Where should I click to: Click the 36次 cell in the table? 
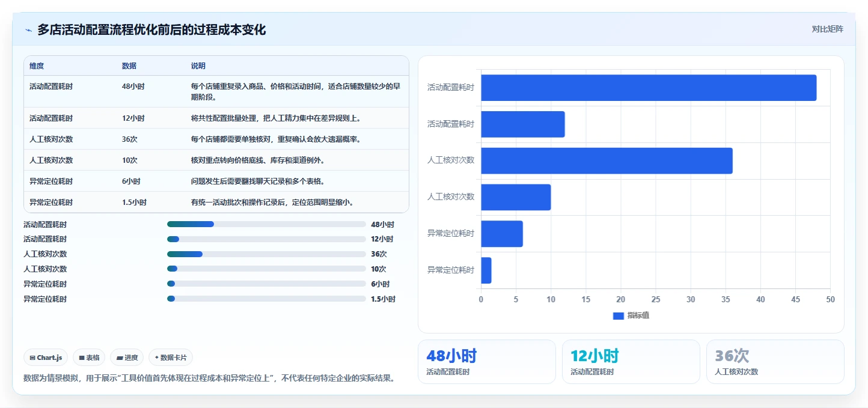pos(129,139)
